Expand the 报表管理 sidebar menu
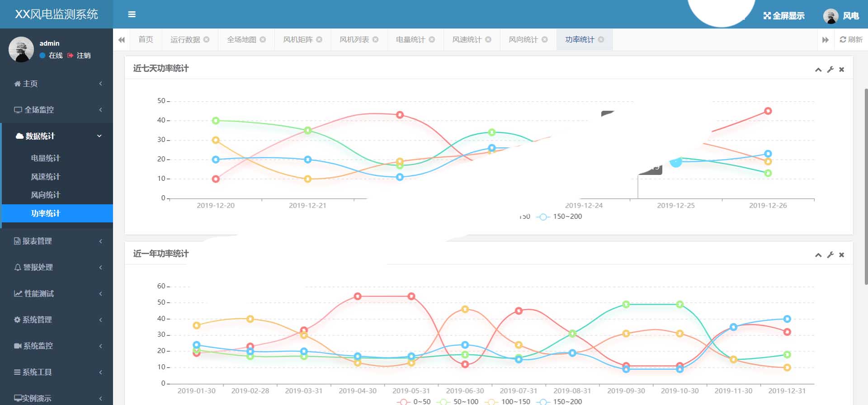This screenshot has width=868, height=405. (x=57, y=241)
